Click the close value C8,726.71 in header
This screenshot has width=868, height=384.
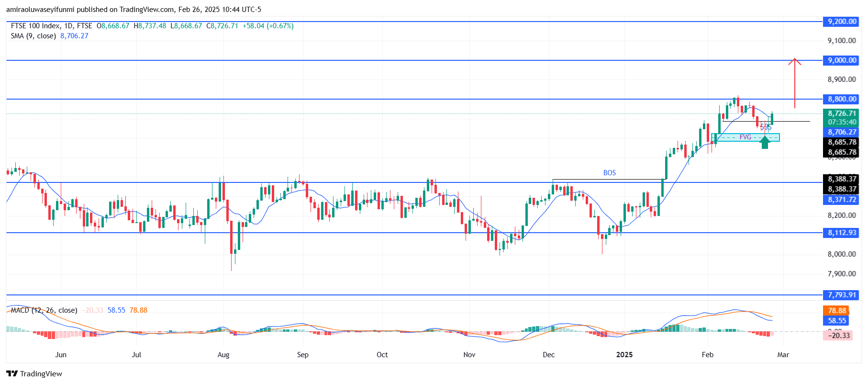(x=222, y=26)
